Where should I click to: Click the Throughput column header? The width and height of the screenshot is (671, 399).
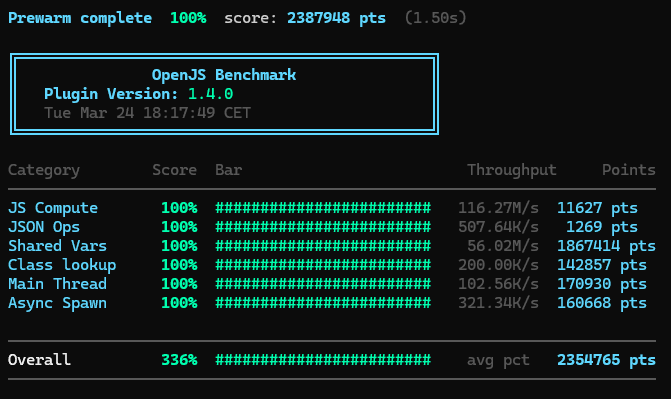coord(511,170)
